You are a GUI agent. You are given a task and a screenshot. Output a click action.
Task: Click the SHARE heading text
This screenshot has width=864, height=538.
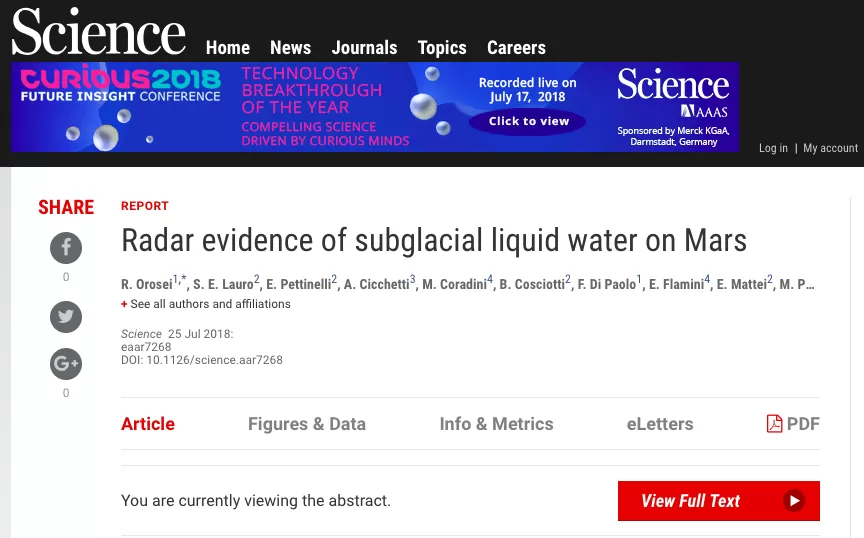coord(66,207)
